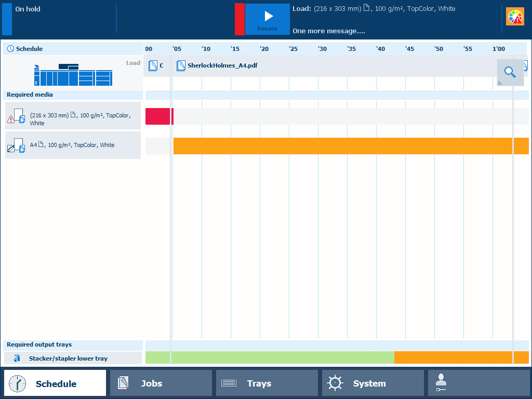Image resolution: width=532 pixels, height=399 pixels.
Task: Click the green stacker output tray bar
Action: (x=269, y=357)
